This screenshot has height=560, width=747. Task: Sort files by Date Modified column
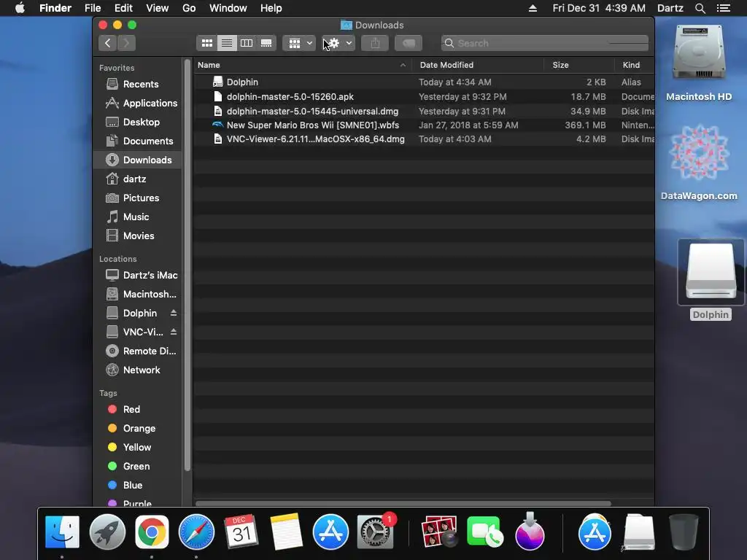(x=478, y=65)
